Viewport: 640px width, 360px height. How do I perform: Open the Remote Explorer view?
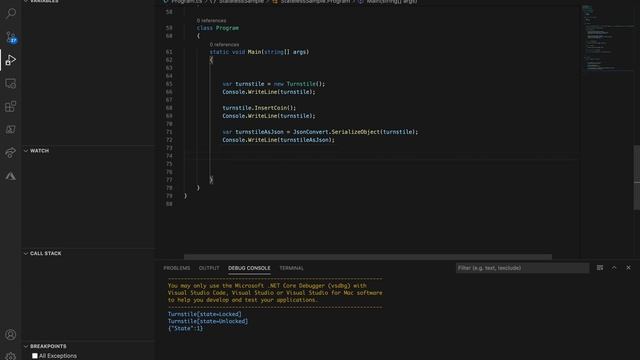[11, 84]
